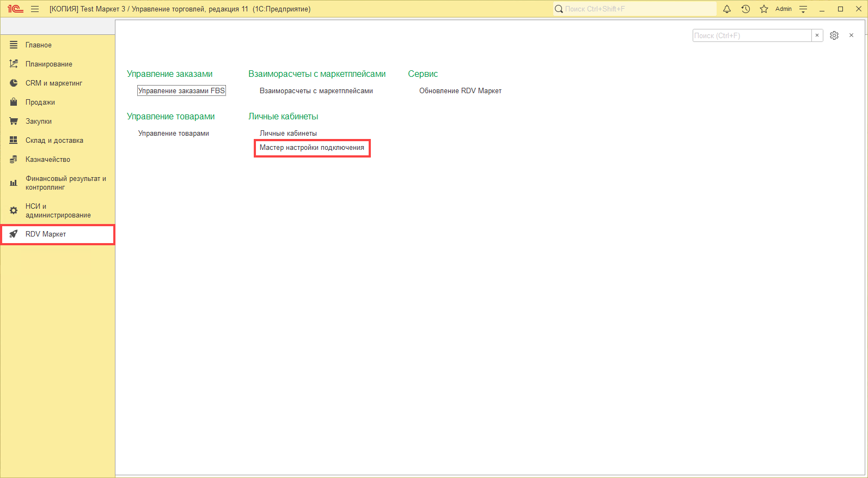Open Управление товарами link
The width and height of the screenshot is (868, 478).
[174, 133]
